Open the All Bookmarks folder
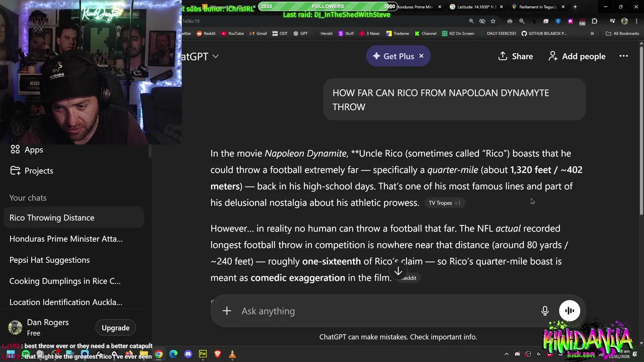 (x=622, y=34)
